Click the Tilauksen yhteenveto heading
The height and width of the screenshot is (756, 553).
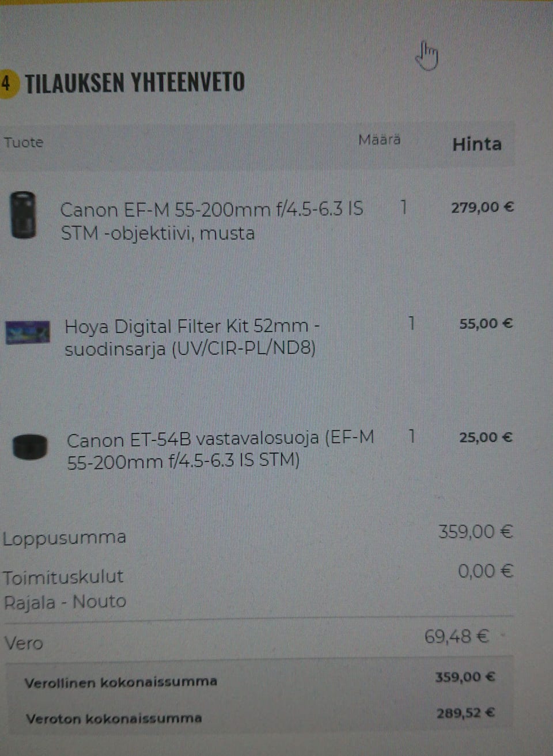[x=135, y=83]
